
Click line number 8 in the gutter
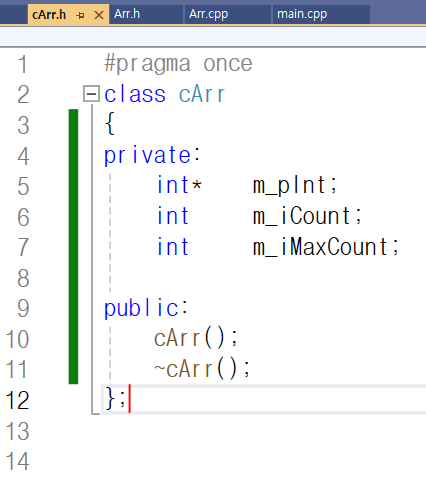click(23, 278)
